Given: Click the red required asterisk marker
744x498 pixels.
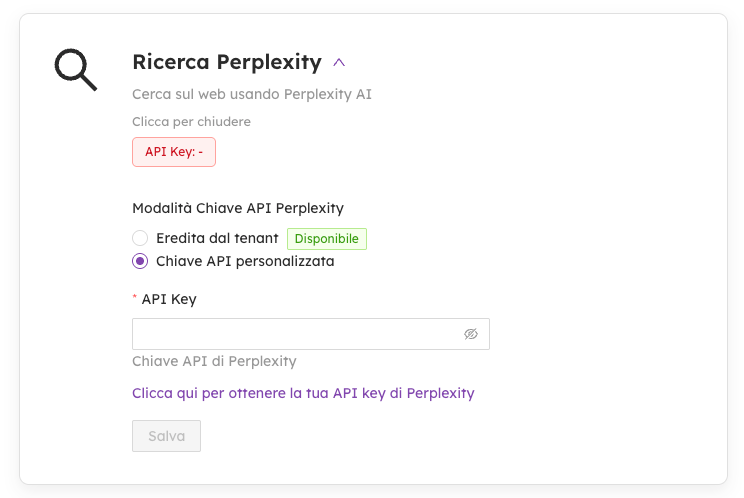Looking at the screenshot, I should click(x=135, y=299).
